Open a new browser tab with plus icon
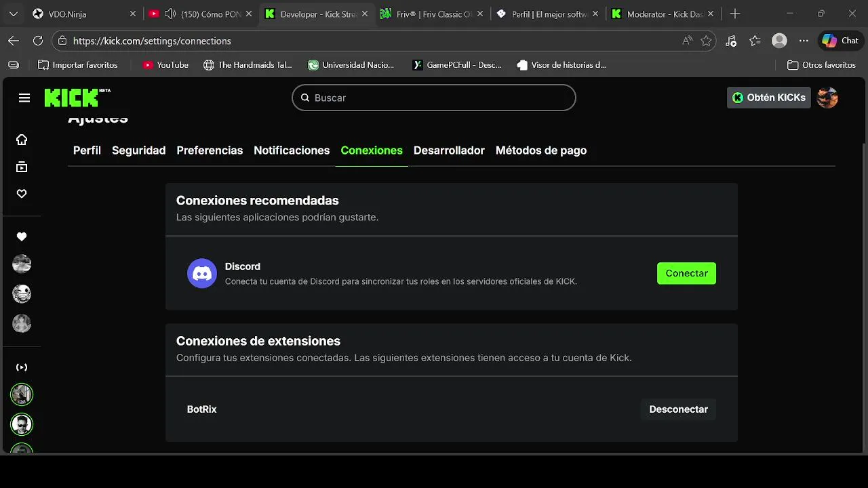Image resolution: width=868 pixels, height=488 pixels. pyautogui.click(x=735, y=14)
